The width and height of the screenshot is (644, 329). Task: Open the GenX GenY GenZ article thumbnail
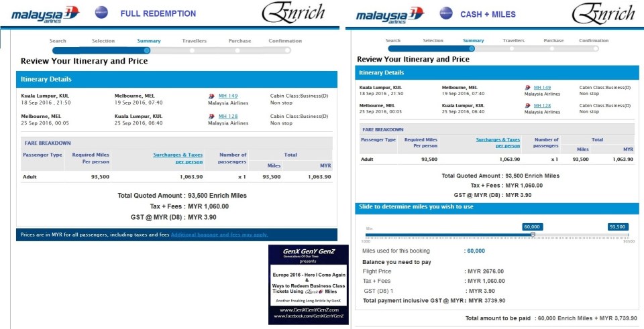308,284
